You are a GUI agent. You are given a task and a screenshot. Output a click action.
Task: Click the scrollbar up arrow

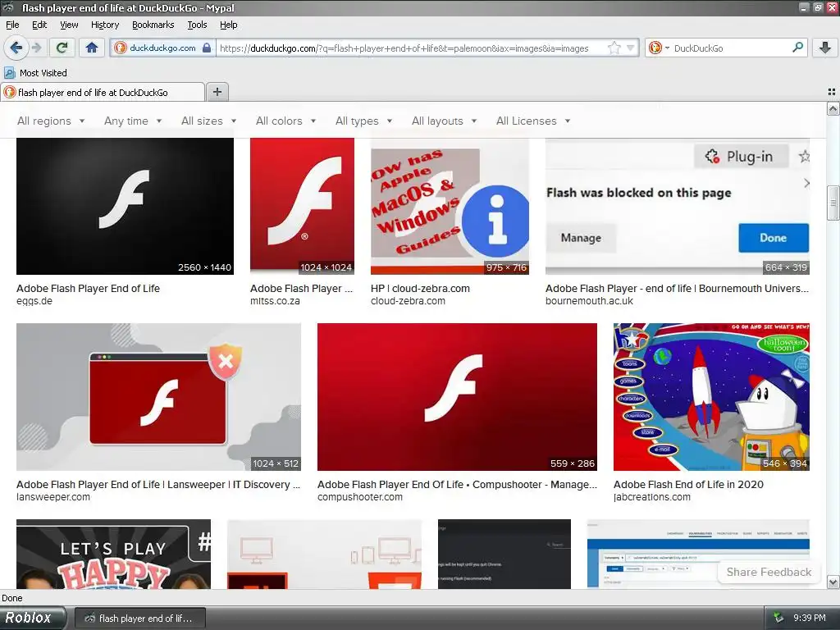tap(833, 109)
